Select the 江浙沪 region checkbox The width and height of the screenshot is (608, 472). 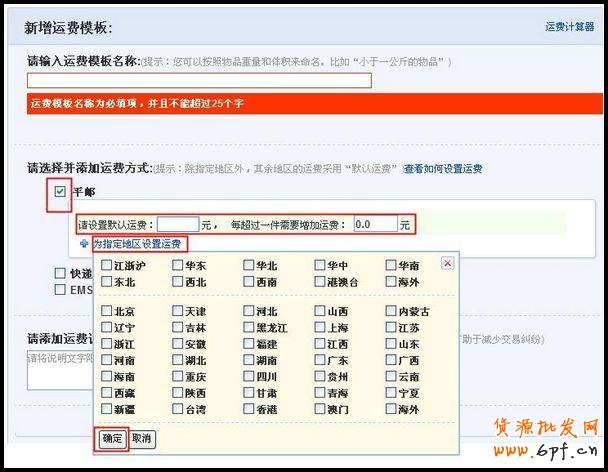[x=106, y=266]
